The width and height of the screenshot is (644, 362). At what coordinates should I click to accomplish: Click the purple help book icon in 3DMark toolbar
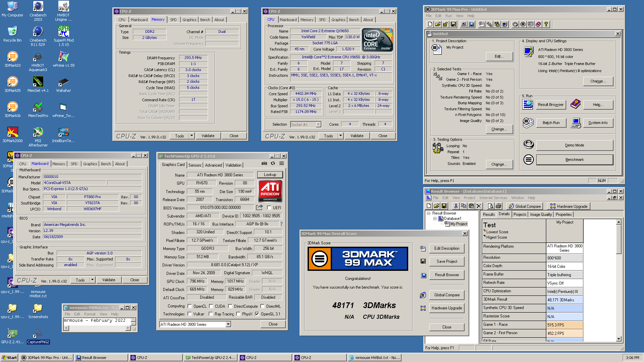538,24
